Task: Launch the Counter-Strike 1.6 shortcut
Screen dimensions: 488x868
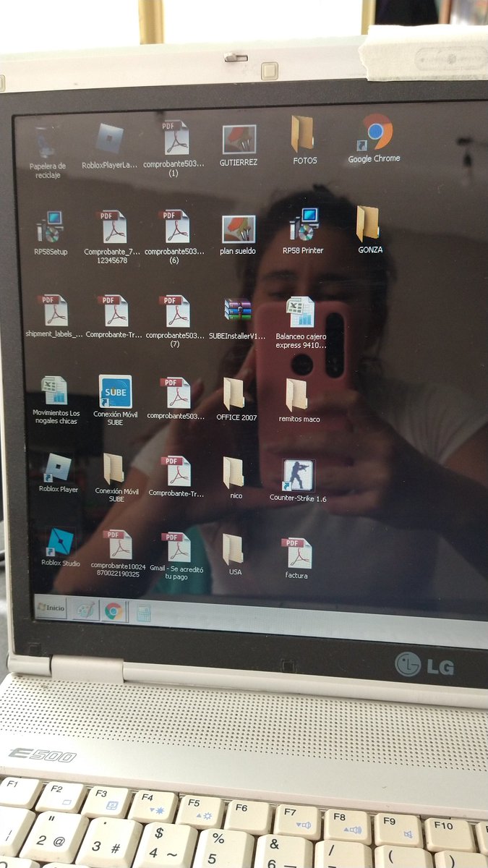Action: point(298,475)
